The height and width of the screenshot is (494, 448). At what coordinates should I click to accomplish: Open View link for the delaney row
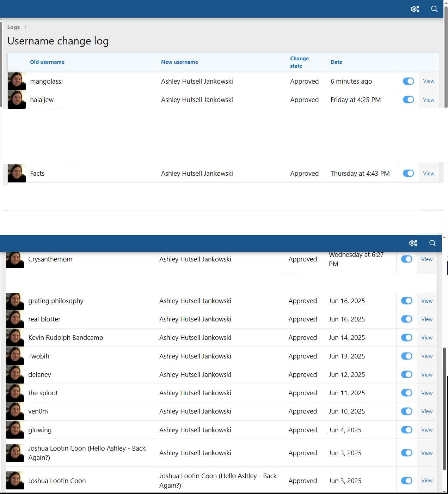(x=427, y=375)
